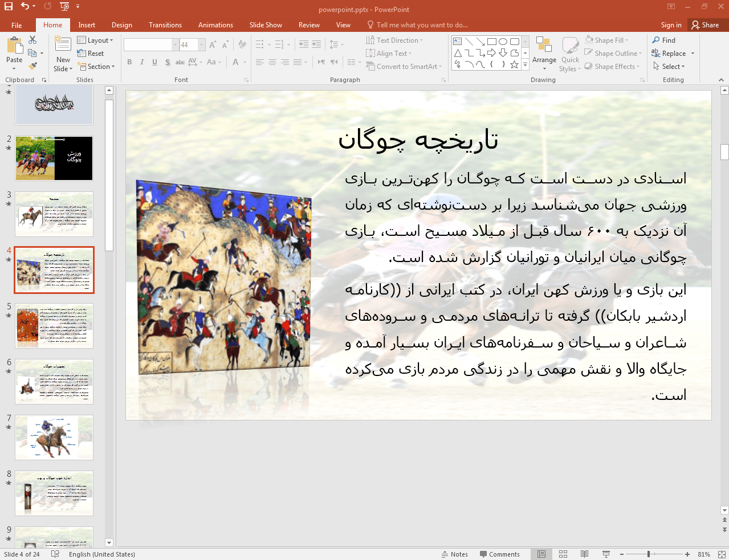Click the Reset slide button
The image size is (729, 560).
pyautogui.click(x=91, y=54)
